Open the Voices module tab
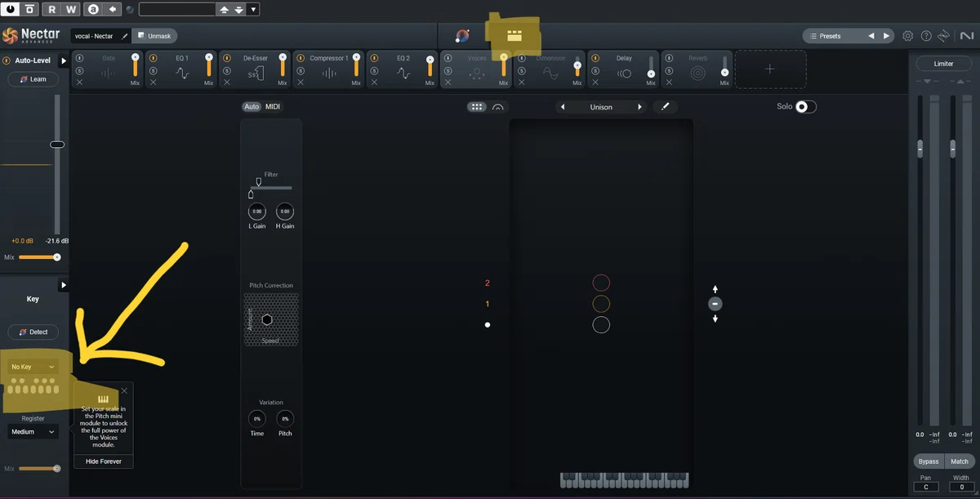This screenshot has height=499, width=980. point(476,69)
